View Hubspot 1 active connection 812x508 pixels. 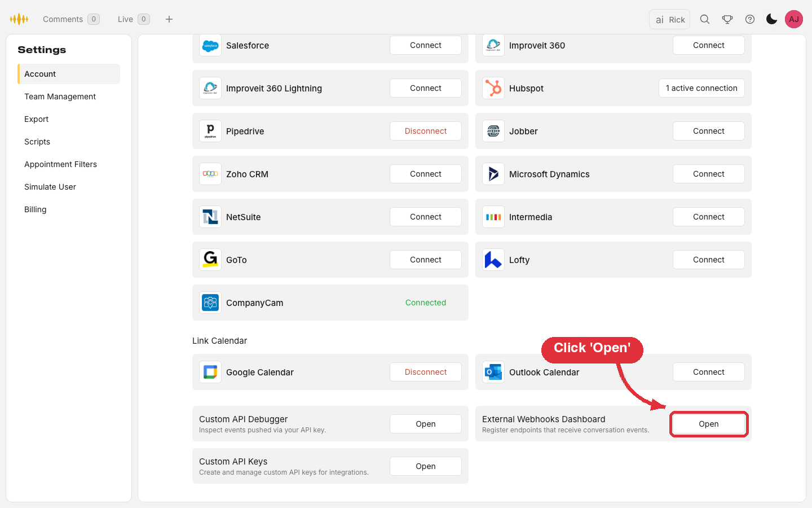(701, 88)
